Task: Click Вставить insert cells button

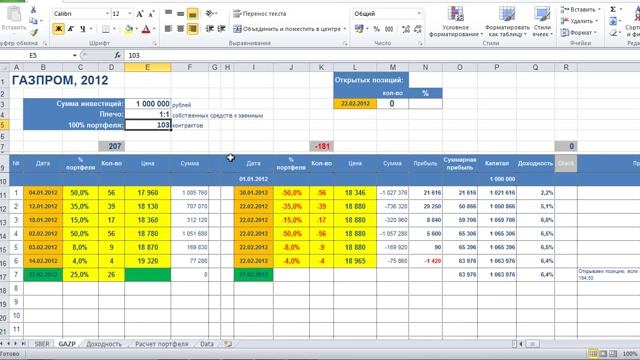Action: point(580,9)
